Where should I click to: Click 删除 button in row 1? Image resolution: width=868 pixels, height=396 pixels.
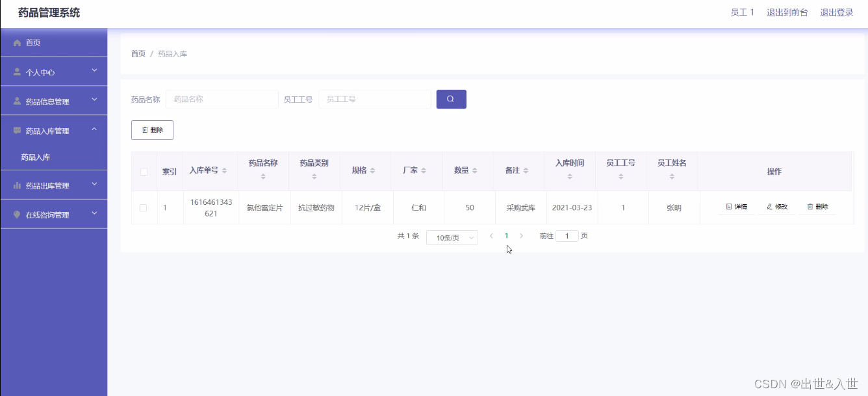pos(817,207)
